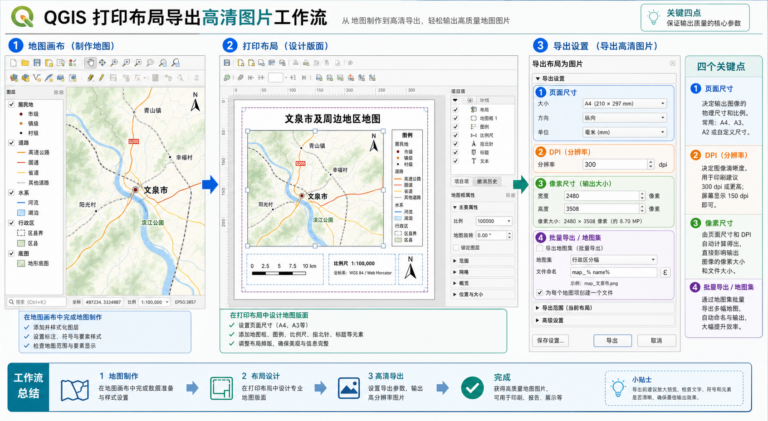
Task: Select the 图例 legend item icon in items list
Action: [474, 127]
